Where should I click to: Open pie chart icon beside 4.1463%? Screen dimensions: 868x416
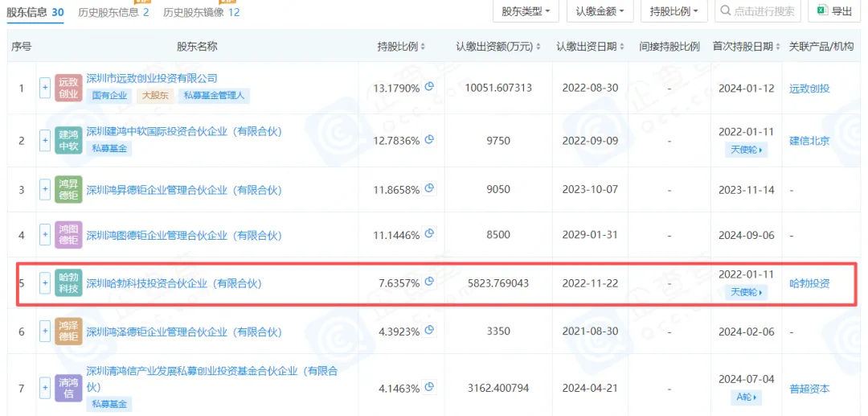pyautogui.click(x=429, y=388)
